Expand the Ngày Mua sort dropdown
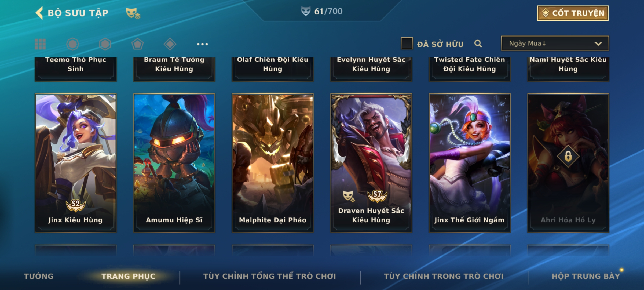 click(555, 43)
